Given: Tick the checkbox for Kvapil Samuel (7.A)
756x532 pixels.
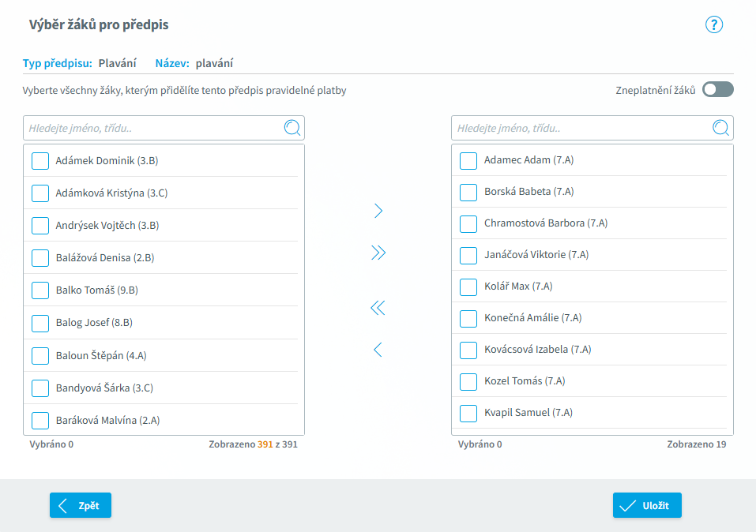Looking at the screenshot, I should tap(468, 413).
